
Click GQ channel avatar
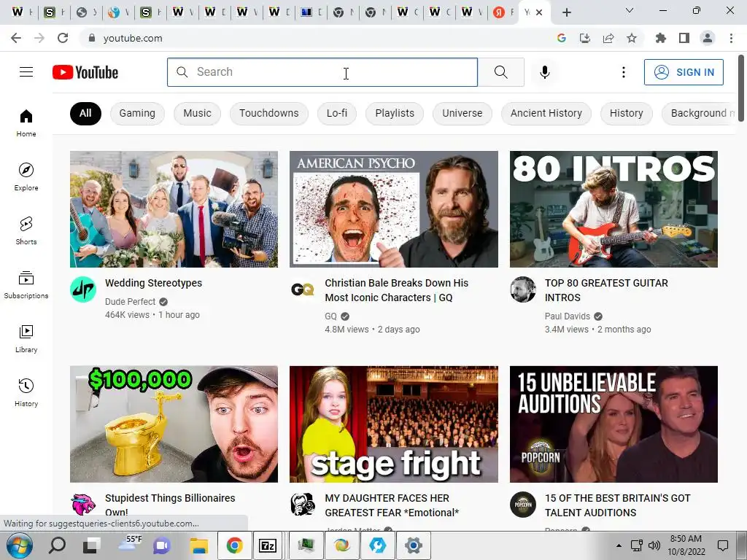tap(303, 289)
